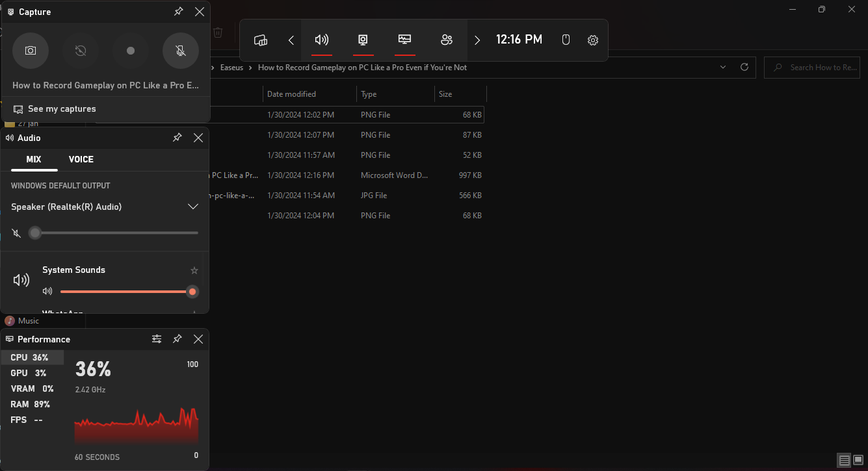The width and height of the screenshot is (868, 471).
Task: Open Performance widget options via sliders icon
Action: [x=156, y=338]
